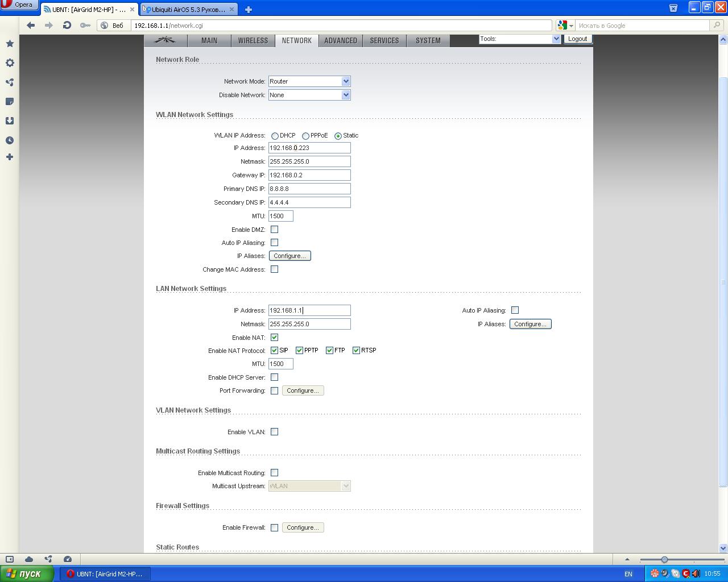The width and height of the screenshot is (728, 582).
Task: Toggle the Enable DHCP Server checkbox
Action: click(275, 377)
